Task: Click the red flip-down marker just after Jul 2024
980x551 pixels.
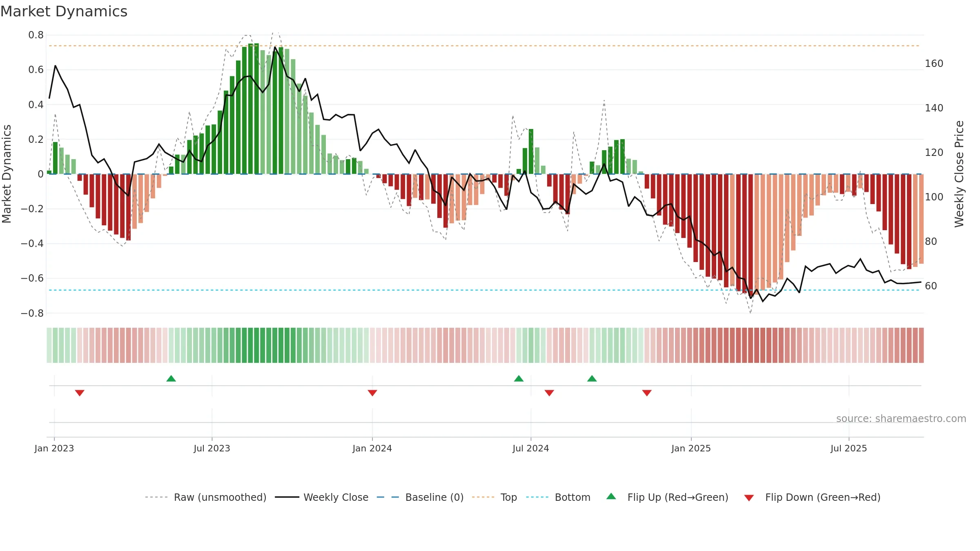Action: coord(549,393)
